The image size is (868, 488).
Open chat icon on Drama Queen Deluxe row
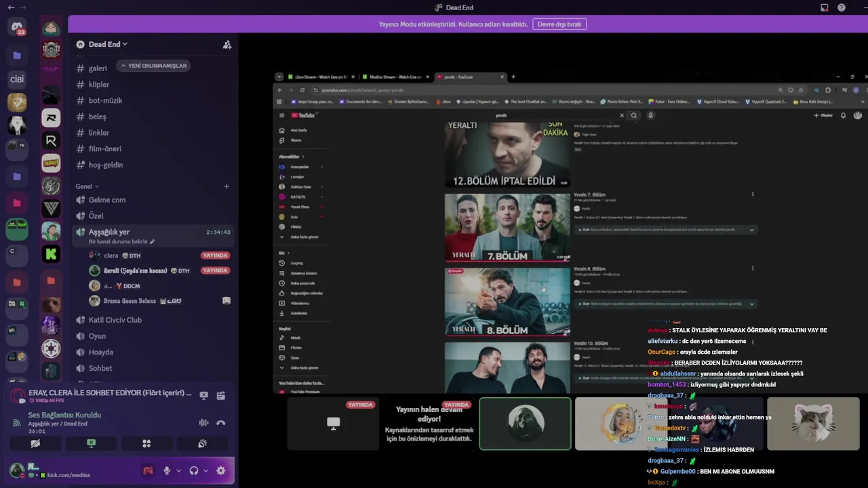(x=226, y=301)
